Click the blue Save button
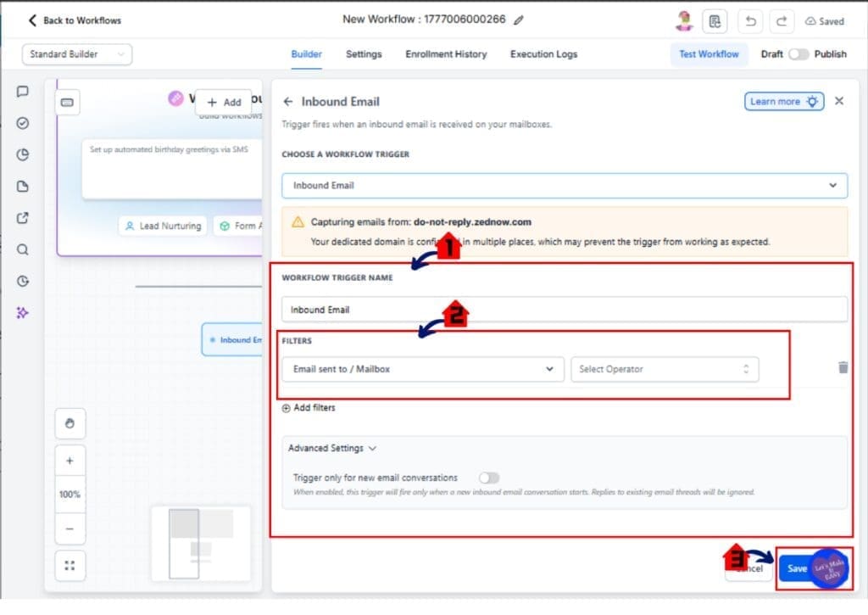Image resolution: width=868 pixels, height=615 pixels. (x=795, y=568)
